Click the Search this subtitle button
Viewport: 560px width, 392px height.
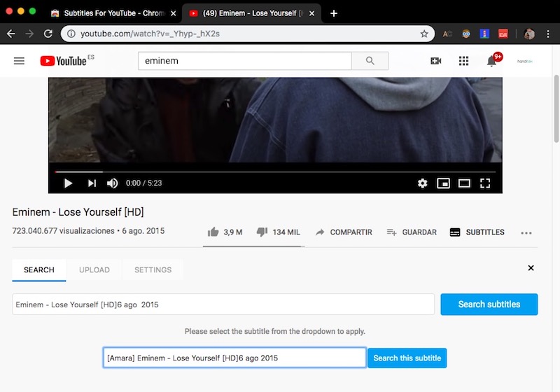pyautogui.click(x=407, y=358)
